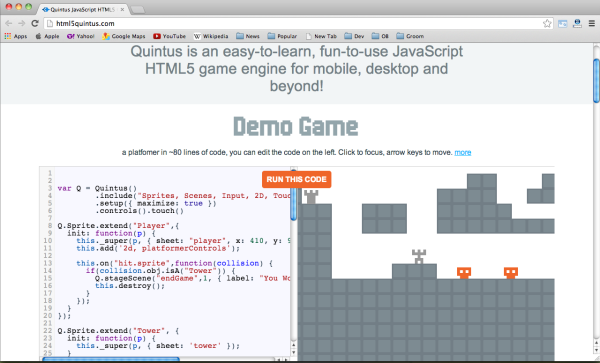
Task: Open the New Tab bookmark
Action: point(321,36)
